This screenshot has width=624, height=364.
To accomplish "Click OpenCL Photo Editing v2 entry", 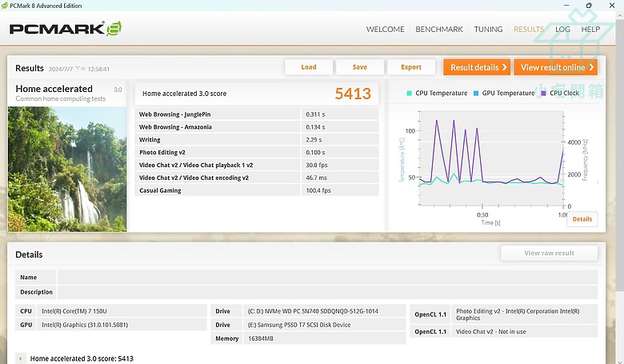I will tap(518, 314).
